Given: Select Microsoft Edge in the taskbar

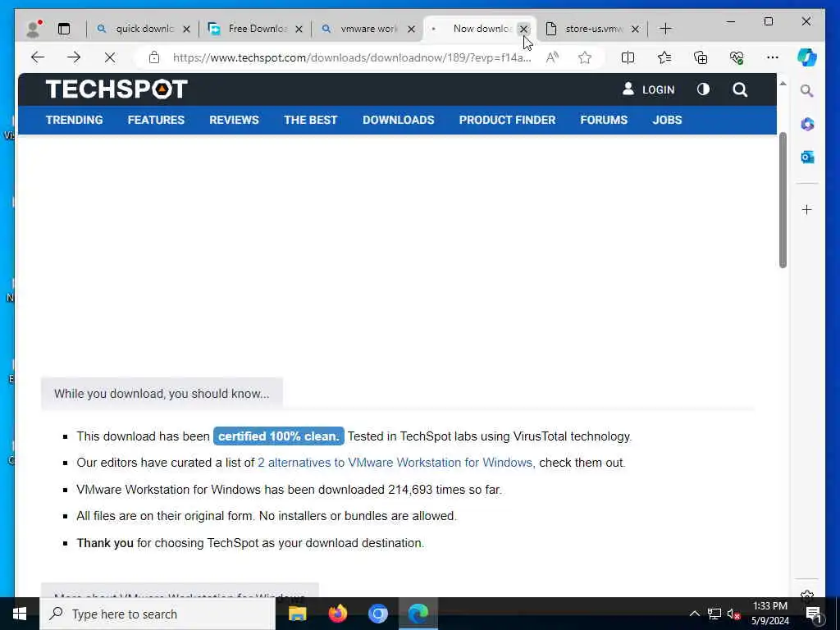Looking at the screenshot, I should [418, 614].
